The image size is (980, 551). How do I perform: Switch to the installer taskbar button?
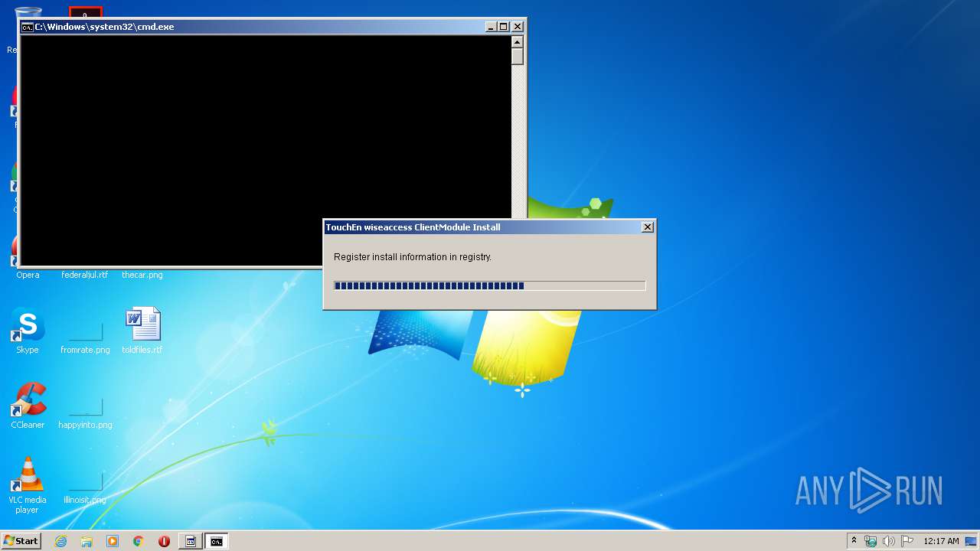(x=191, y=541)
